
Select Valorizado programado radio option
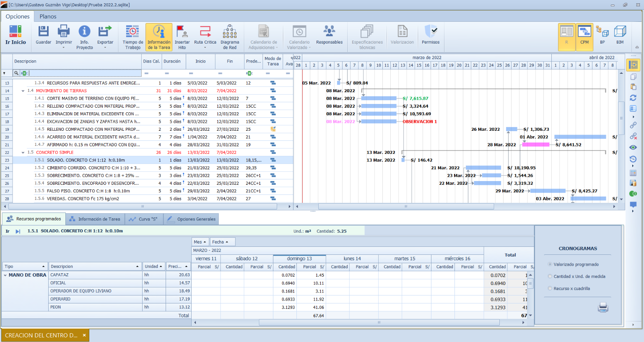point(550,264)
